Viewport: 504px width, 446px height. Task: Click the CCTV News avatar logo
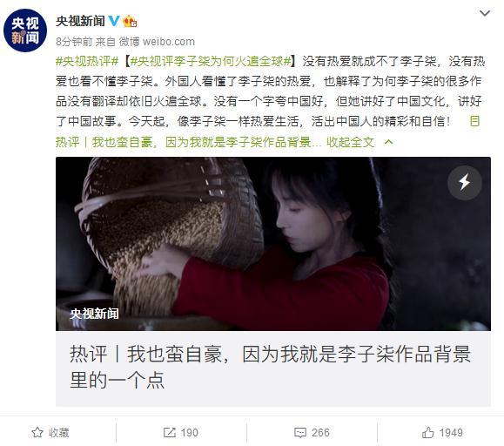25,30
